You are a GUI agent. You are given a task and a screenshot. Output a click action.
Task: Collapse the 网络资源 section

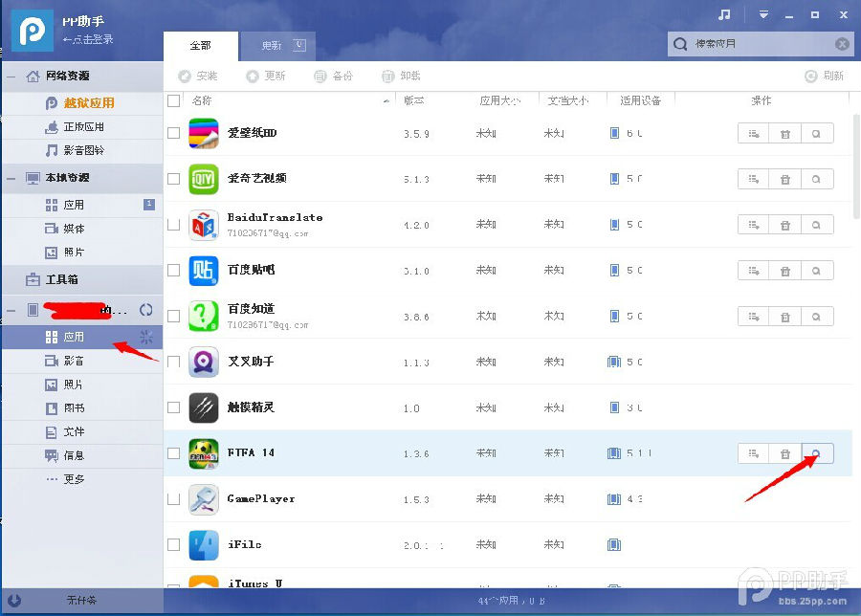tap(11, 77)
